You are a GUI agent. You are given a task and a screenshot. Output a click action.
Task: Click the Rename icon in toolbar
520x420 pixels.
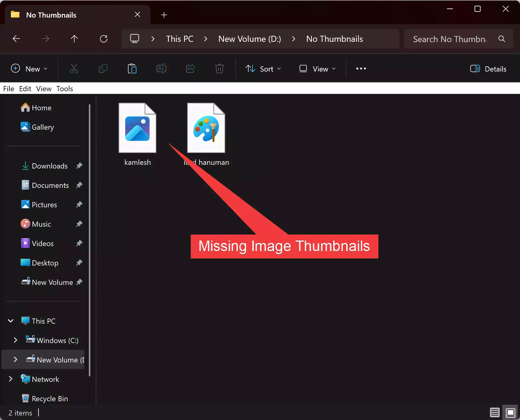click(161, 69)
